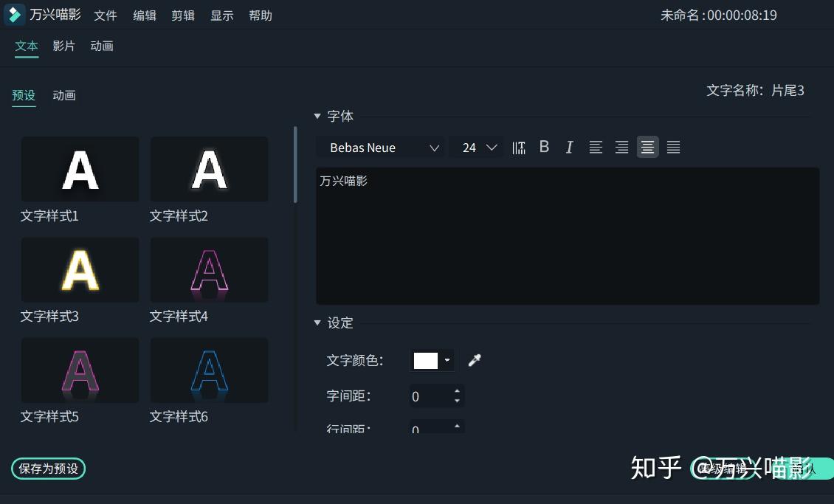The width and height of the screenshot is (834, 504).
Task: Open the 文字颜色 color dropdown arrow
Action: tap(447, 360)
